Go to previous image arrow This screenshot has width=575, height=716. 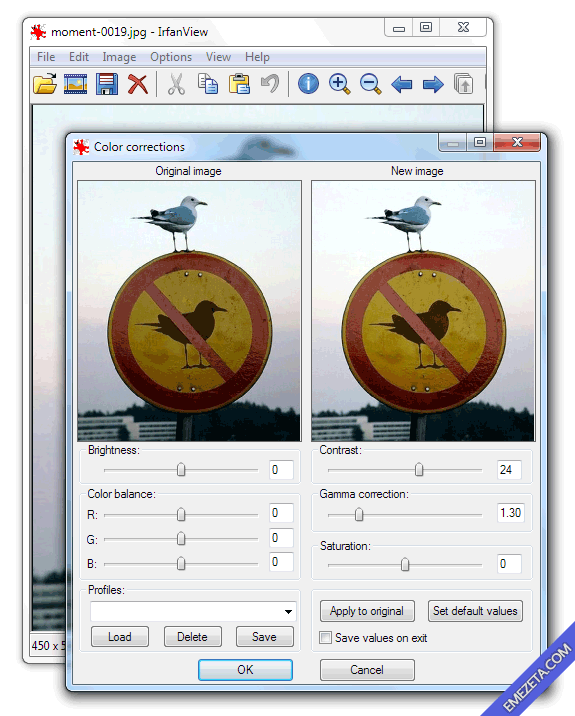402,84
